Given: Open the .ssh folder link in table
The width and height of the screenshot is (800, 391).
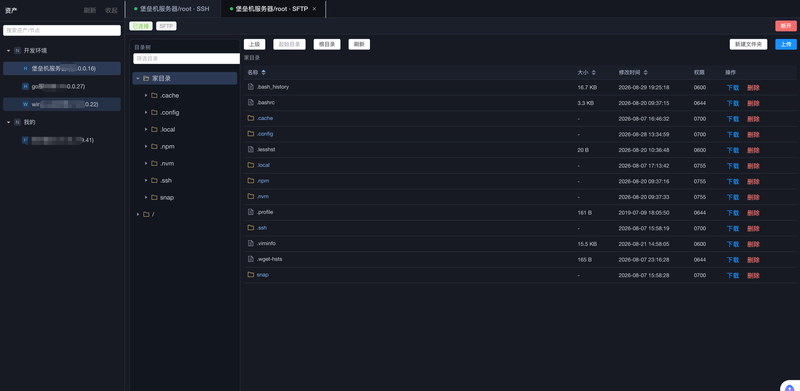Looking at the screenshot, I should pos(262,228).
